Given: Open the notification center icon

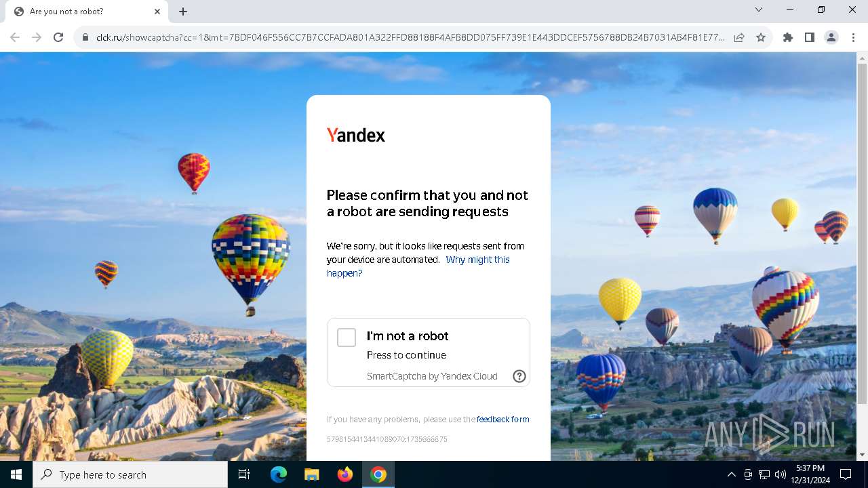Looking at the screenshot, I should coord(846,474).
